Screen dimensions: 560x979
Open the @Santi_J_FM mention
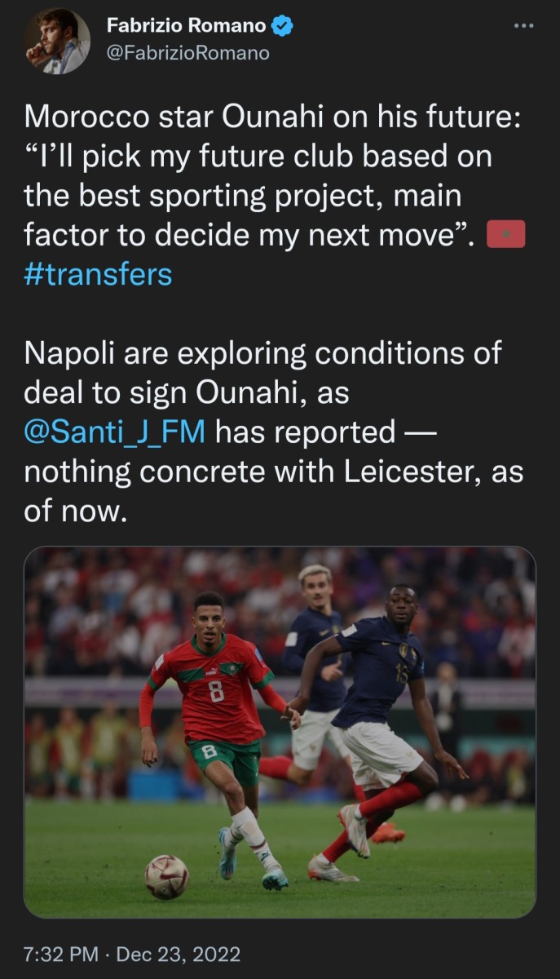point(115,432)
